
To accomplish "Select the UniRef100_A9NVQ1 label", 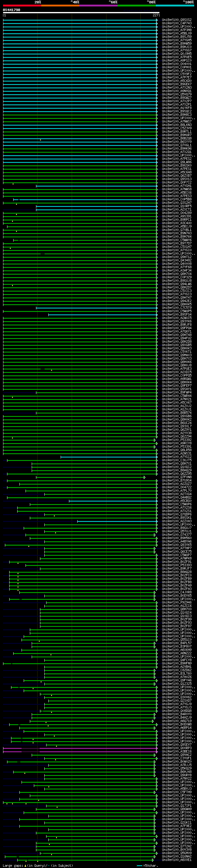I will coord(177,91).
